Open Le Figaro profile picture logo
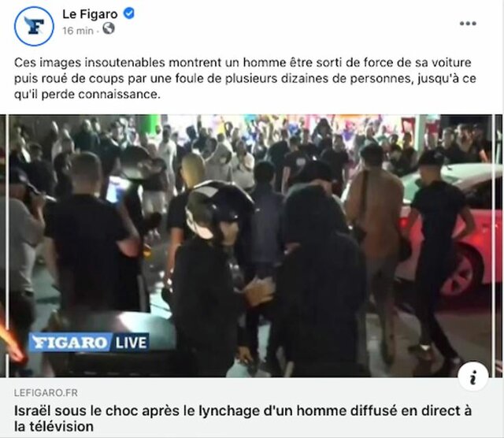504x438 pixels. point(34,26)
